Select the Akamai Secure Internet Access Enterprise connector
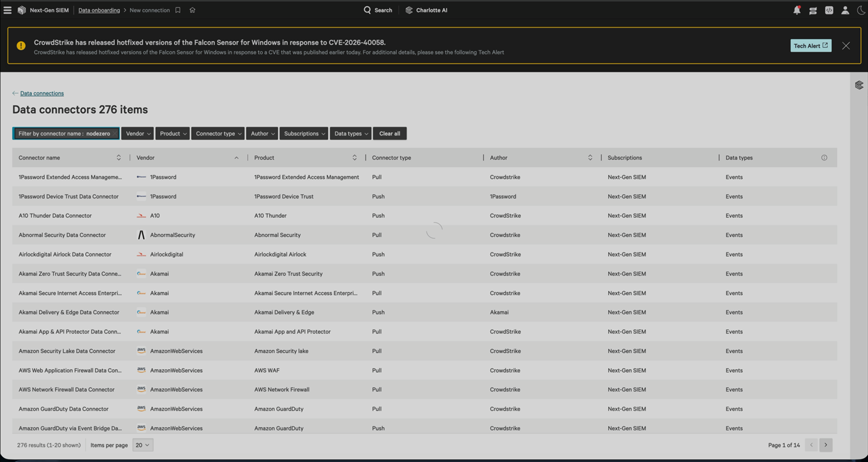 (424, 293)
